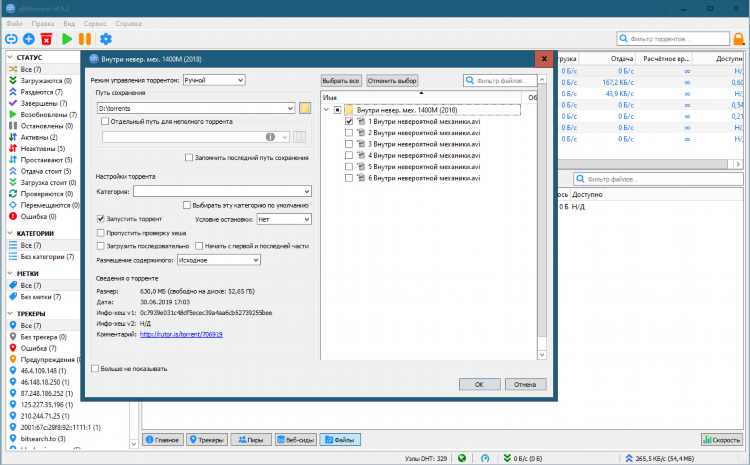Click OK to add the torrent

click(x=479, y=385)
